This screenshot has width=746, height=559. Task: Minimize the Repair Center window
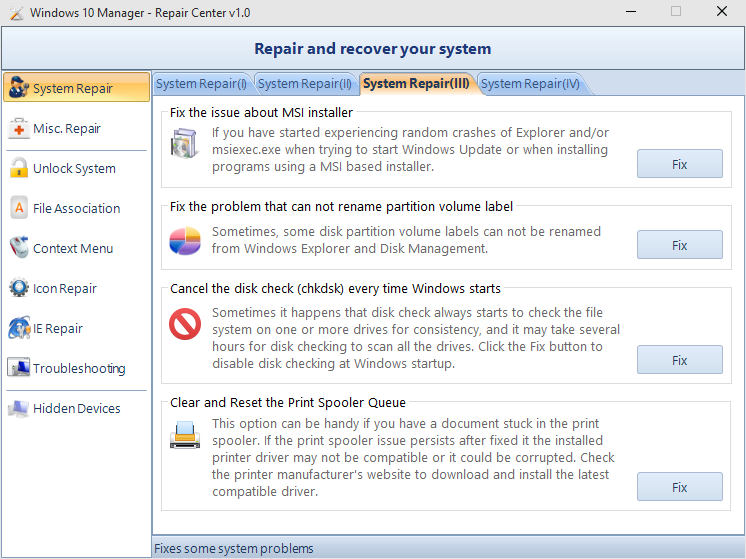coord(631,11)
